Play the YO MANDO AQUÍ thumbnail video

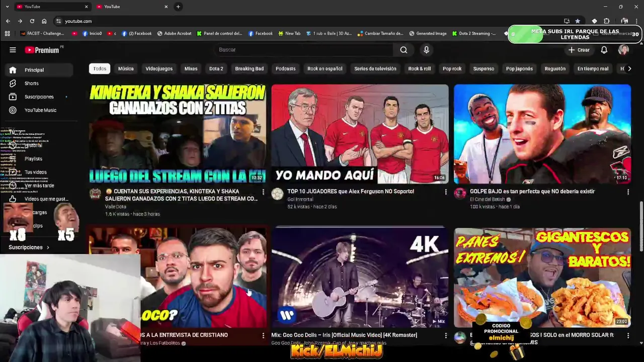tap(360, 134)
